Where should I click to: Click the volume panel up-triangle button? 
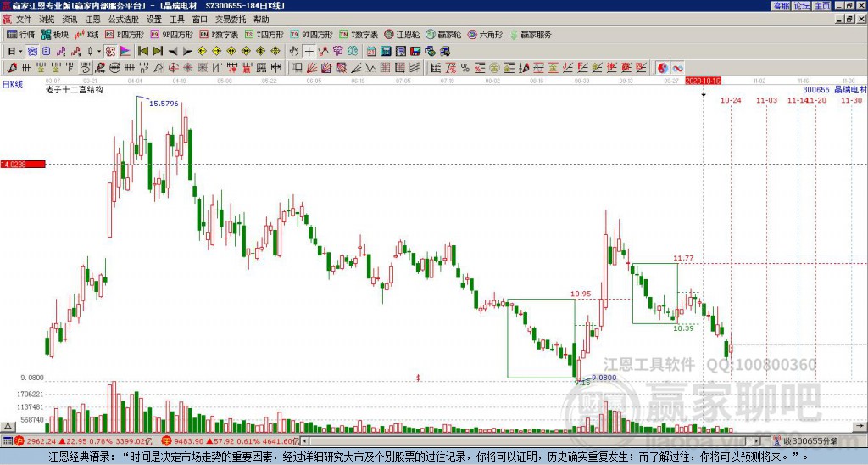click(7, 426)
